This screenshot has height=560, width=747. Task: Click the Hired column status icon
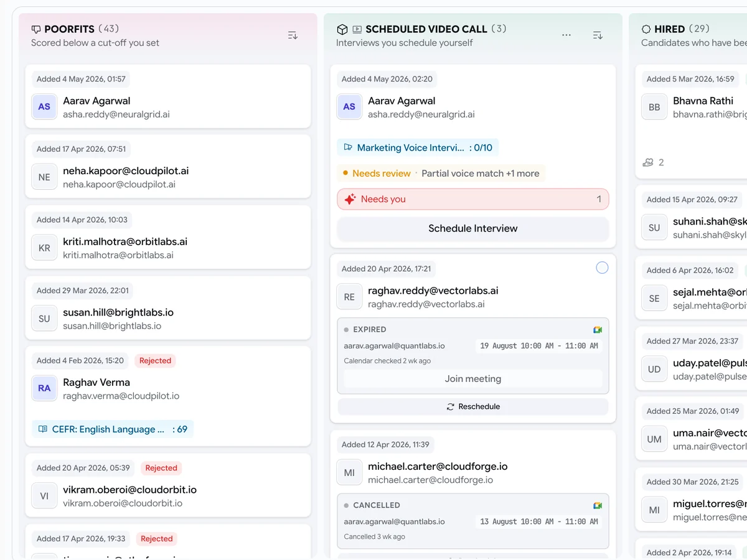point(646,29)
